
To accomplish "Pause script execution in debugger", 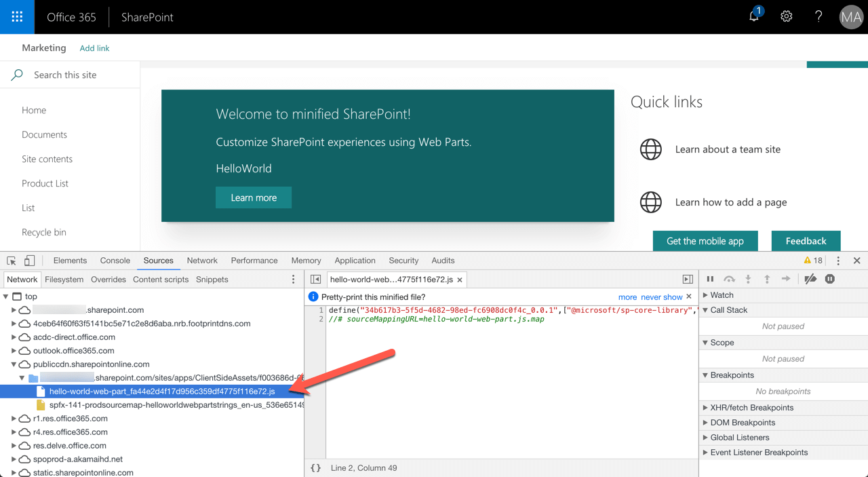I will click(710, 279).
